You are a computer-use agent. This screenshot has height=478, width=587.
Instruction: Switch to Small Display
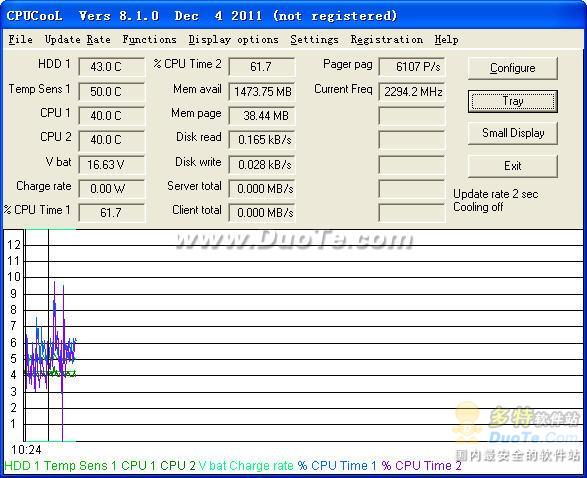tap(513, 133)
